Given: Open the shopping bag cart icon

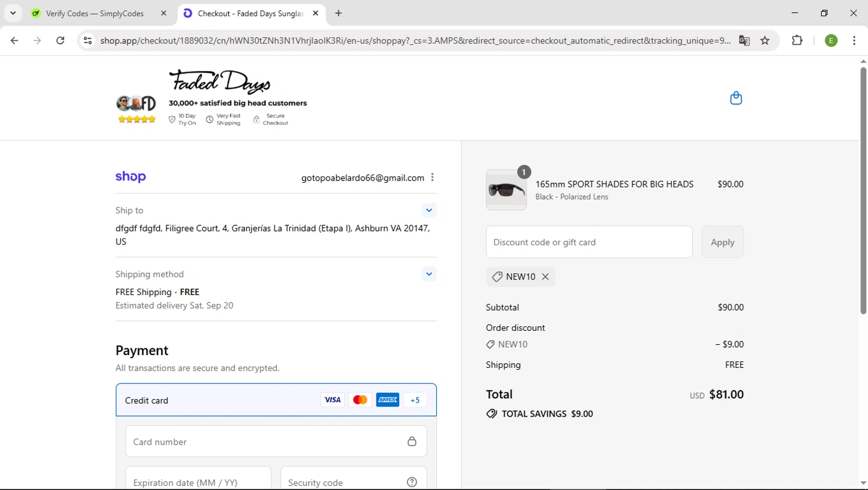Looking at the screenshot, I should 735,98.
